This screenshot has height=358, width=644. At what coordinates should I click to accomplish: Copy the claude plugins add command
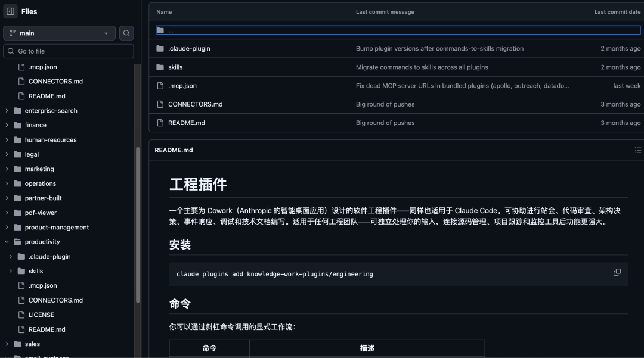click(617, 273)
